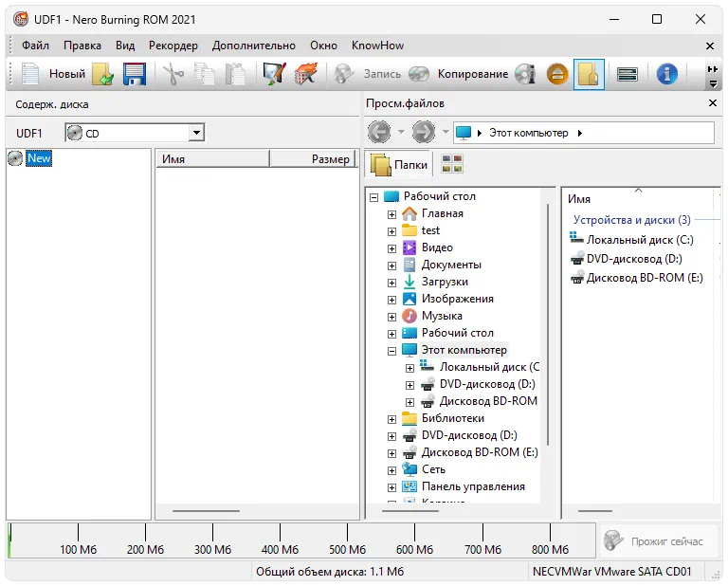
Task: Sort compilation by Размер column
Action: (x=314, y=158)
